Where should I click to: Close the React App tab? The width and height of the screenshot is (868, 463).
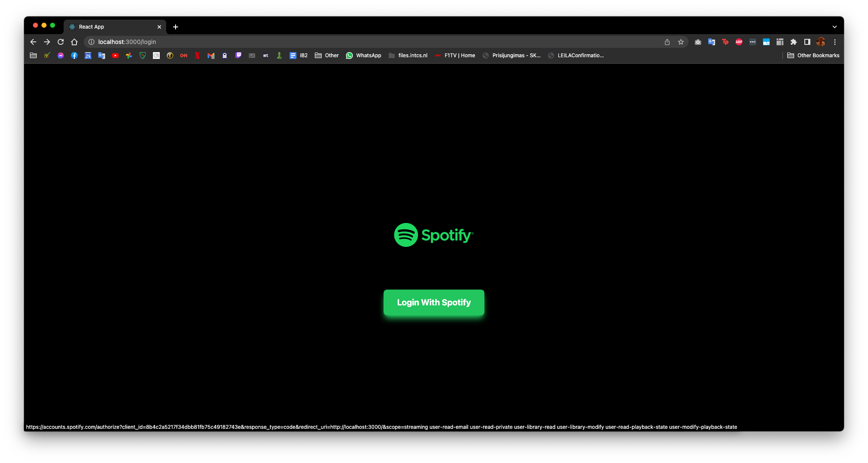click(159, 27)
